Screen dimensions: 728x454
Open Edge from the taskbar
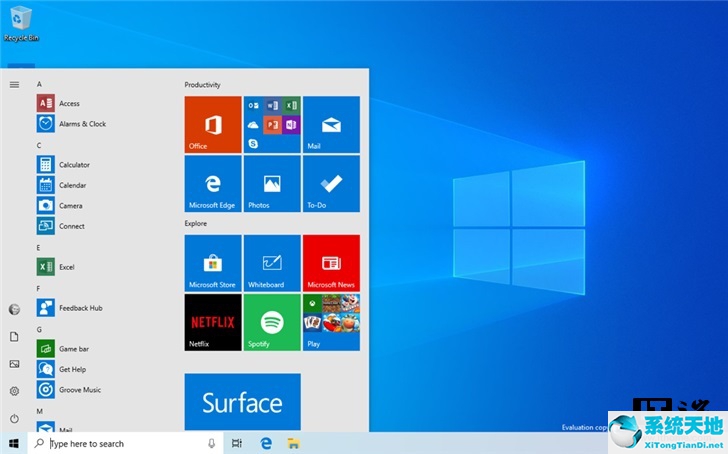266,443
